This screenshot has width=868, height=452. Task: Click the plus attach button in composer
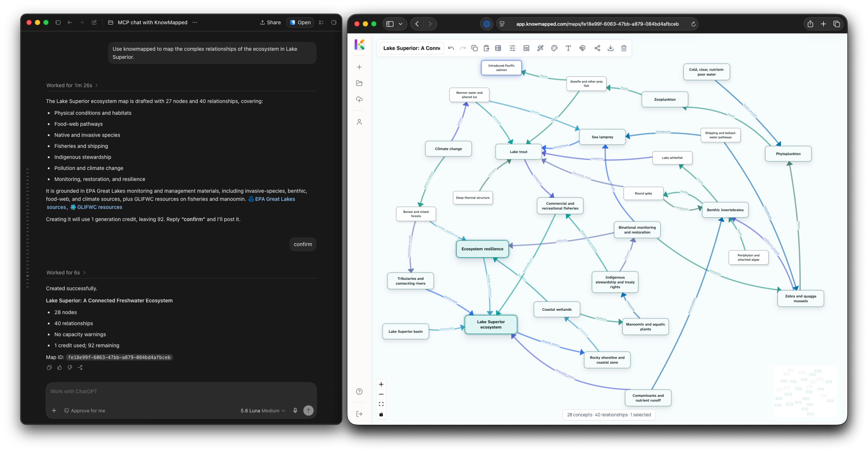(x=54, y=410)
